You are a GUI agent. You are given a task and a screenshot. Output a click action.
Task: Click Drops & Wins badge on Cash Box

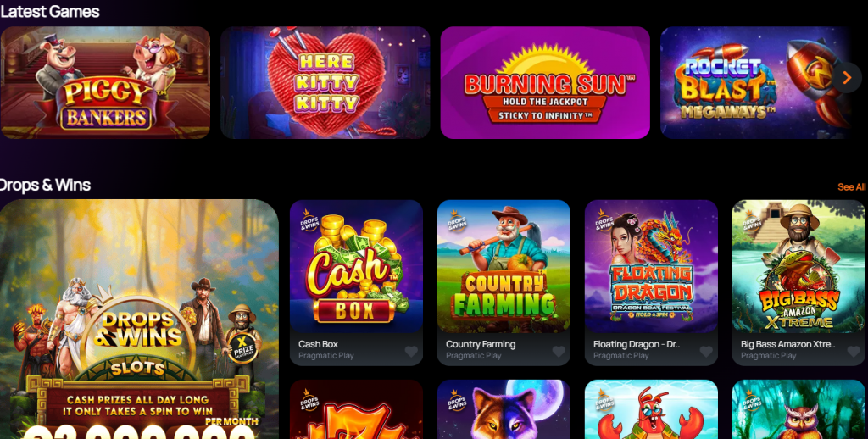point(309,220)
